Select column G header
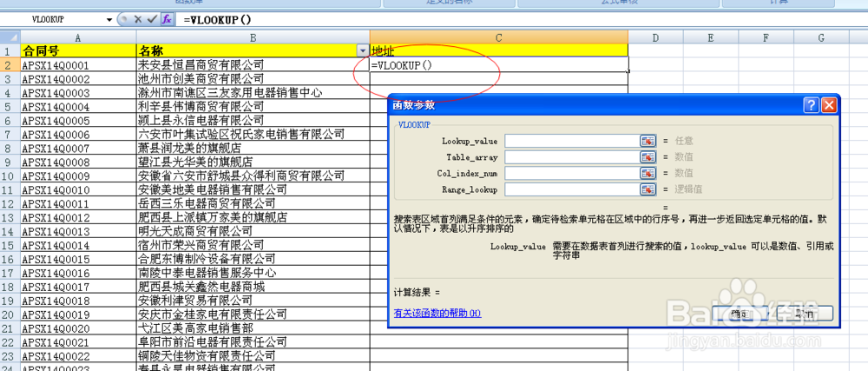The height and width of the screenshot is (371, 868). (821, 37)
